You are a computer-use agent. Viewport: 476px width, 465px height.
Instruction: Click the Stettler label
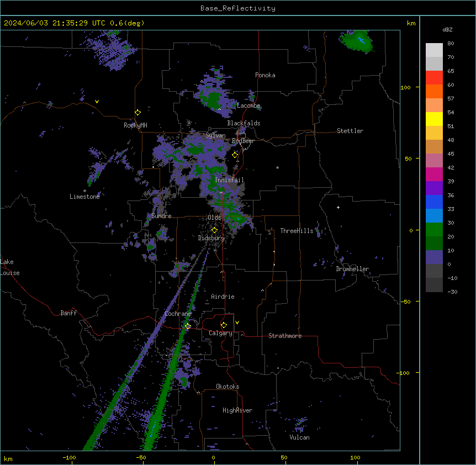(x=350, y=131)
